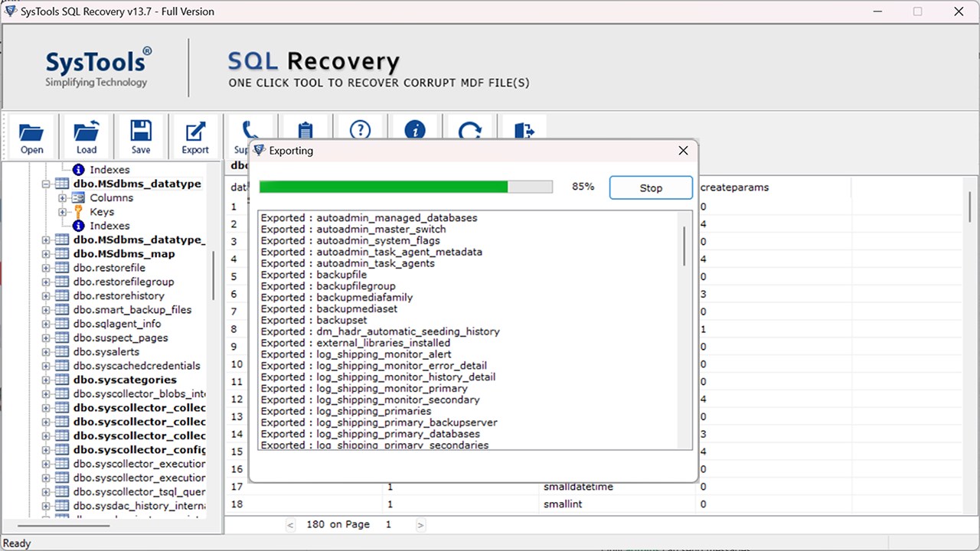980x551 pixels.
Task: Select dbo.MSdbms_map in tree
Action: pos(124,254)
